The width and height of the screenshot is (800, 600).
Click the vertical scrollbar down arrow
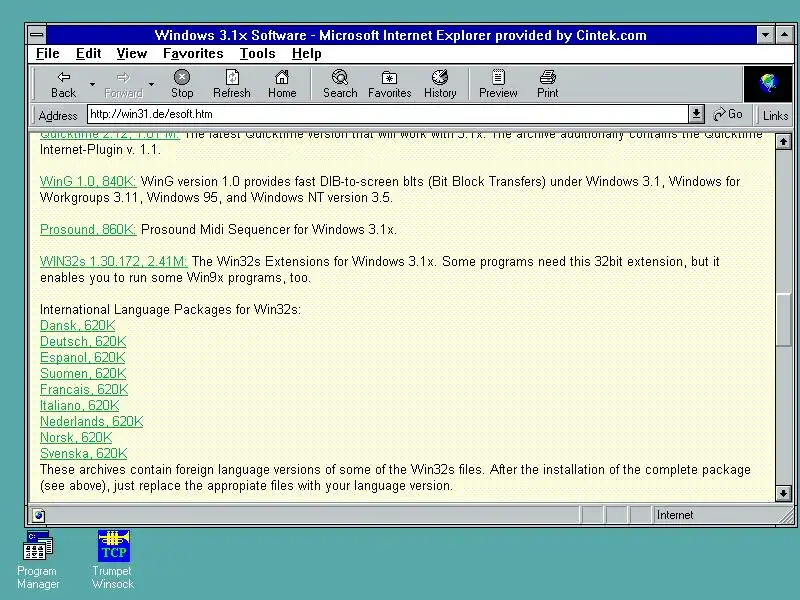click(x=783, y=493)
